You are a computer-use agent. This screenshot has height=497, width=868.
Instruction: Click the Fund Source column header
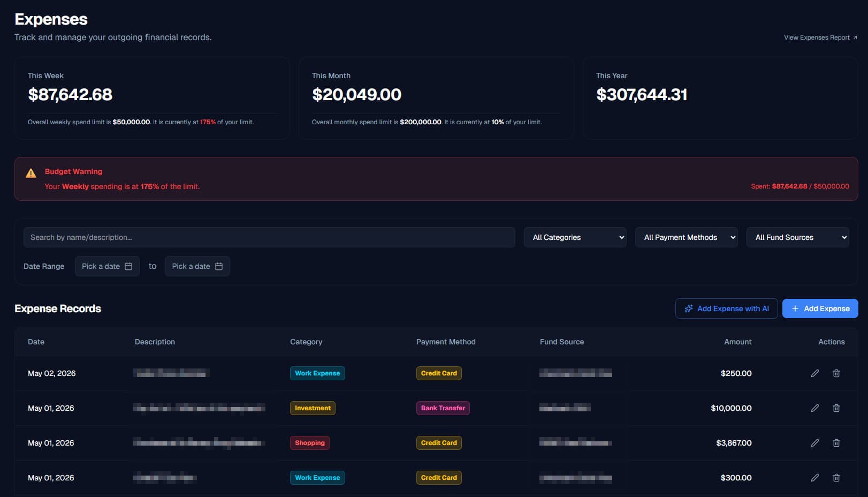(562, 342)
